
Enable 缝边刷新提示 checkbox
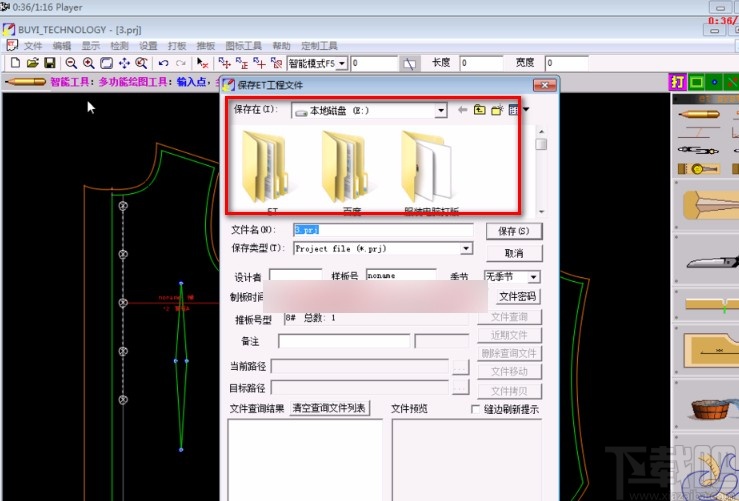pos(476,409)
